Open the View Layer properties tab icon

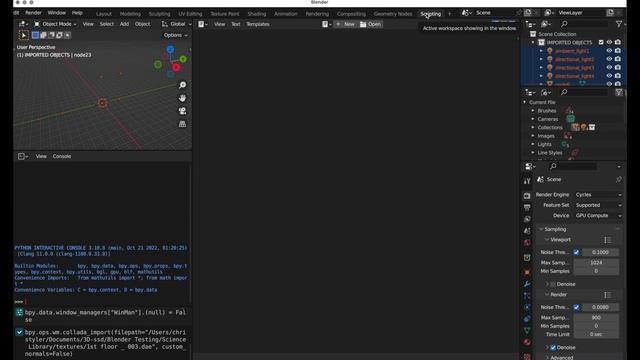tap(527, 219)
